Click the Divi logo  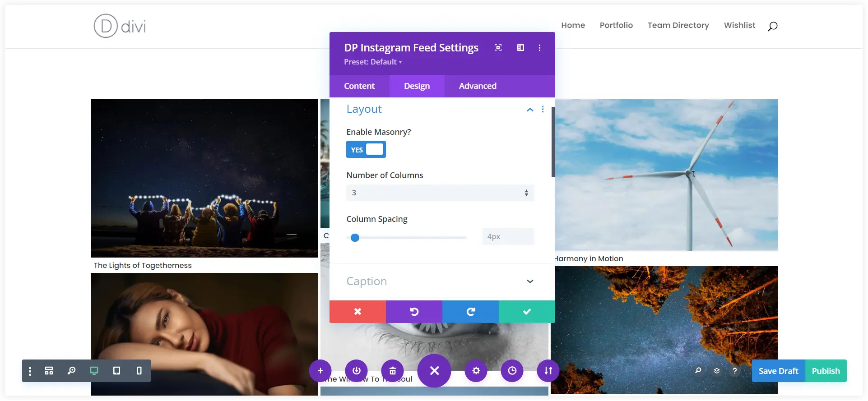point(120,26)
